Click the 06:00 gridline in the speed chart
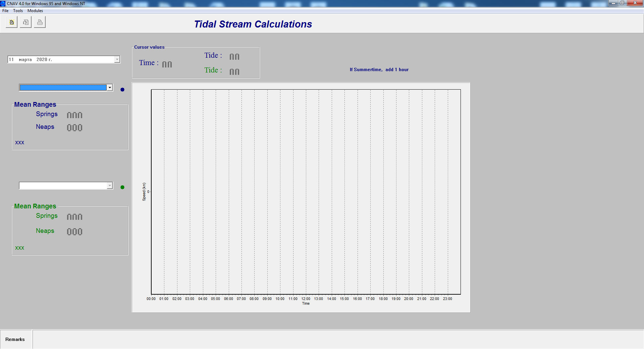The image size is (644, 349). pyautogui.click(x=229, y=191)
